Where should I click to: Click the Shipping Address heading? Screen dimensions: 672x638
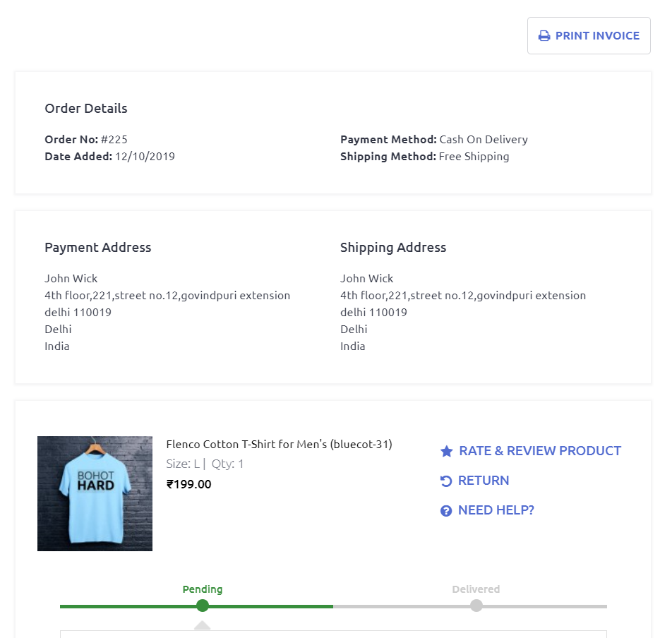(393, 248)
